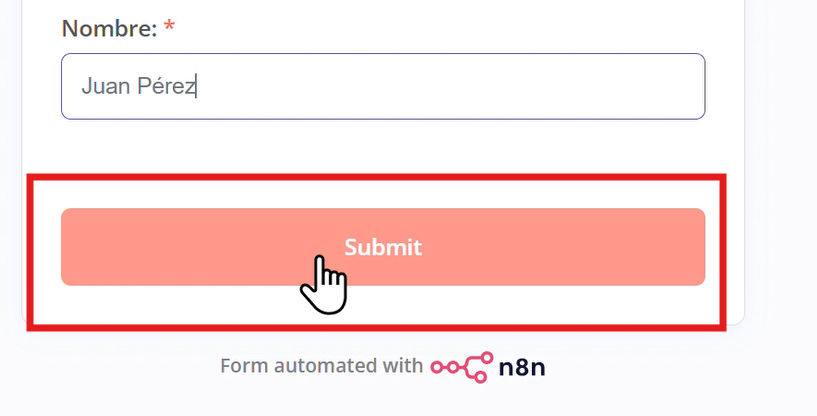Click the asterisk beside Nombre
Viewport: 817px width, 416px height.
tap(169, 27)
